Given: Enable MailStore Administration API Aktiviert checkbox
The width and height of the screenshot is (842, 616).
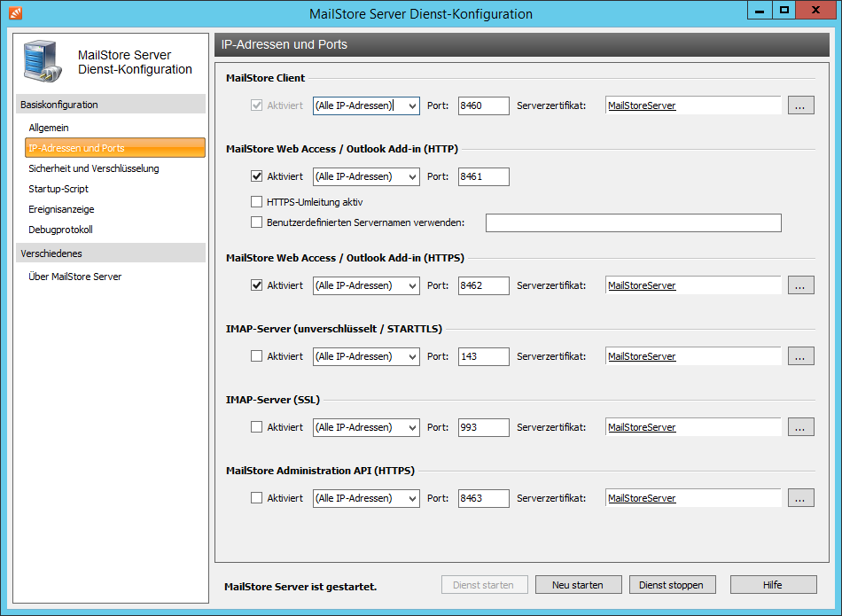Looking at the screenshot, I should (x=257, y=498).
